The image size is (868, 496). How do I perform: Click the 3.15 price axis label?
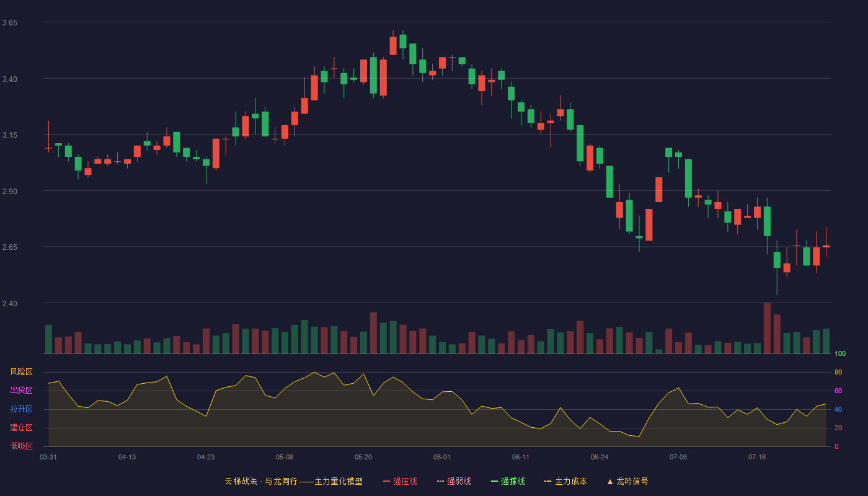click(10, 135)
